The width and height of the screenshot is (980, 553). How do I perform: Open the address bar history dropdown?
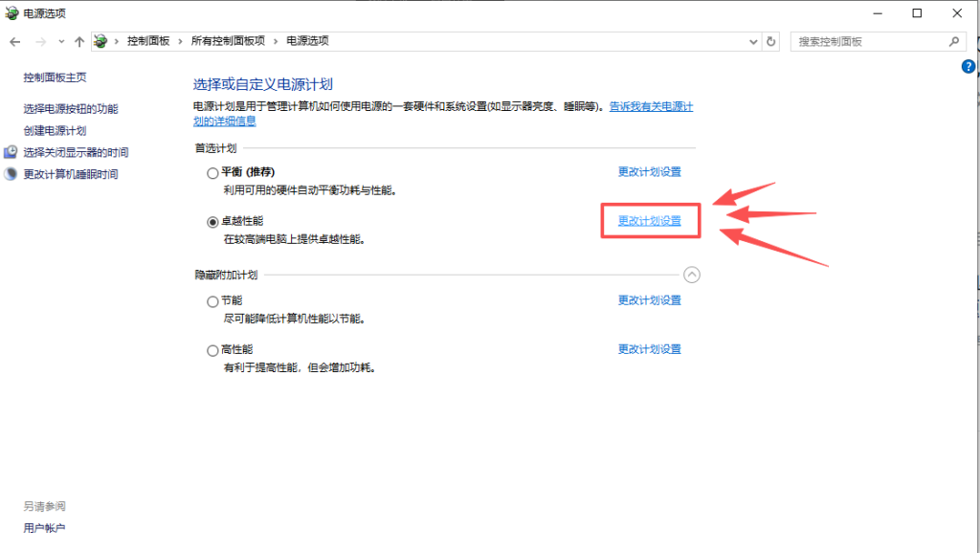pyautogui.click(x=752, y=42)
